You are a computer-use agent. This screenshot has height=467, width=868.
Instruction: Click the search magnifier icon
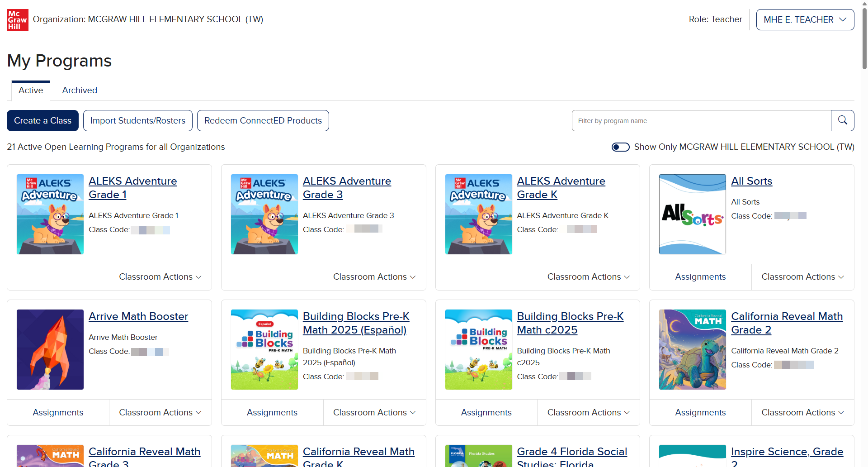[842, 120]
